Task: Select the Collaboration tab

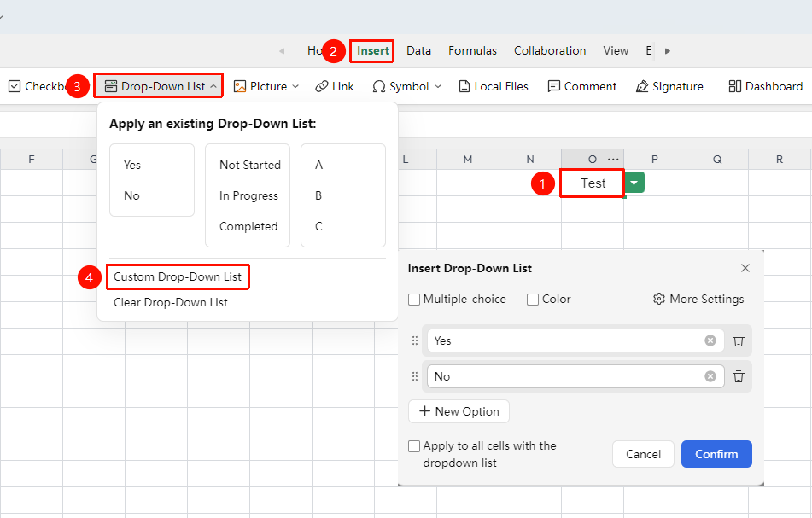Action: (550, 50)
